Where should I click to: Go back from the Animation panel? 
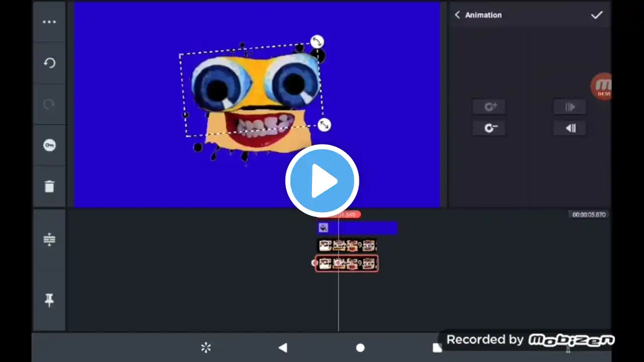(x=457, y=15)
